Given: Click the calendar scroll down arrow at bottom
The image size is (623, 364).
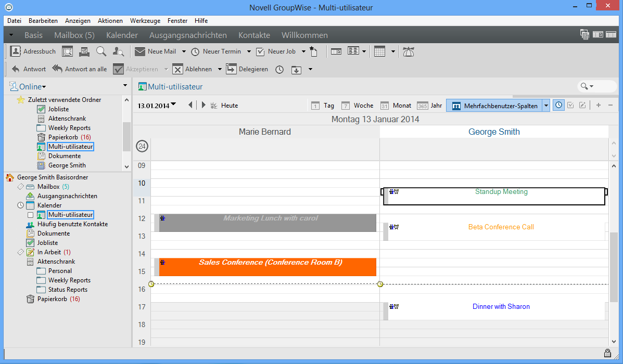Looking at the screenshot, I should [x=614, y=341].
